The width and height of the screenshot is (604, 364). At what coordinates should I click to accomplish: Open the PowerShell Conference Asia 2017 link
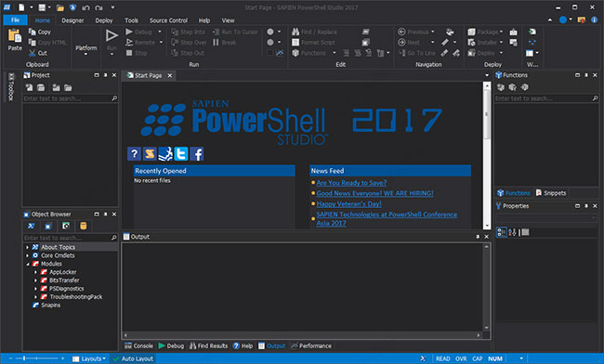[387, 218]
